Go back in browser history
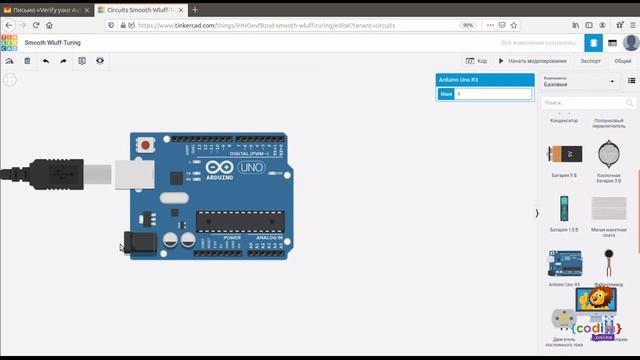The width and height of the screenshot is (640, 360). click(x=9, y=25)
